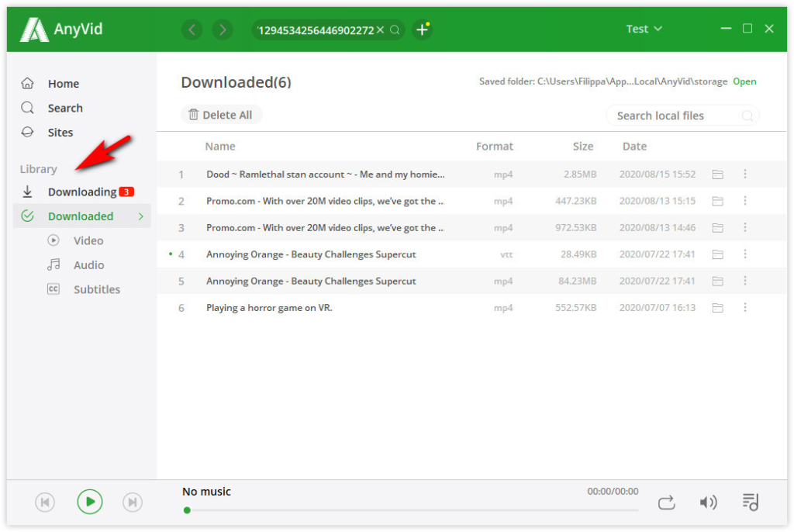Sort by the Date column header
794x532 pixels.
tap(634, 147)
